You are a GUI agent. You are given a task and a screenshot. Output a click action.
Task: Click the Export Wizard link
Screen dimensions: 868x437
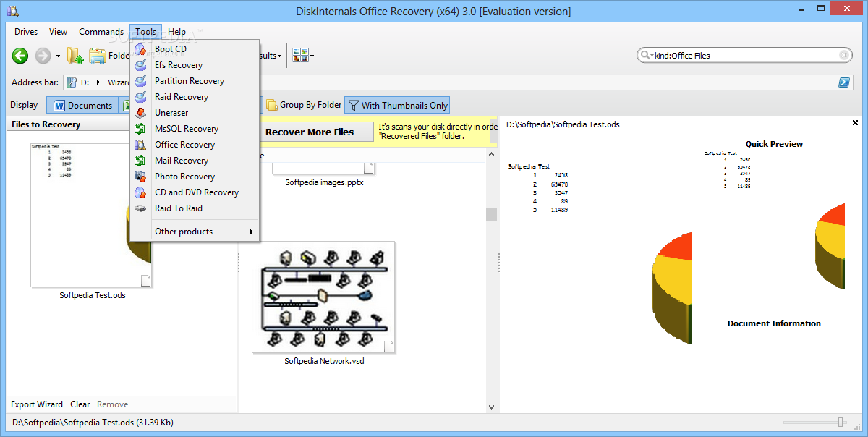(x=37, y=404)
